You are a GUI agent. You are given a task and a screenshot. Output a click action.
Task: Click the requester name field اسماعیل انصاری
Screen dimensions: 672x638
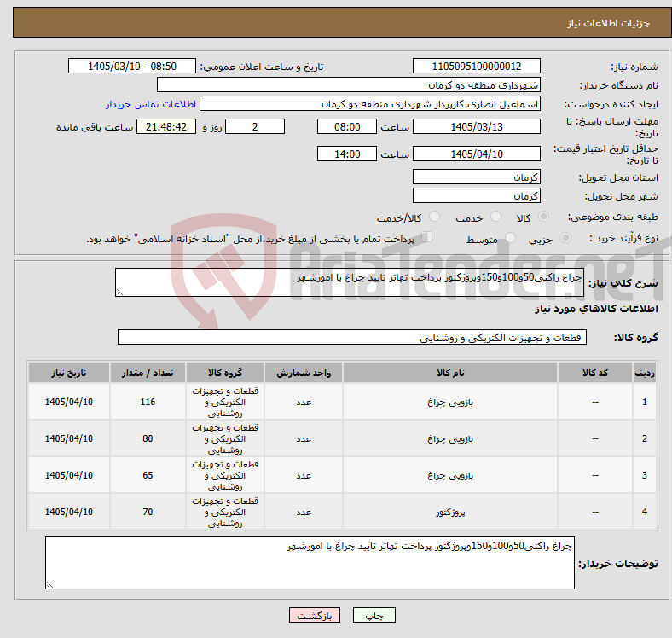[370, 104]
